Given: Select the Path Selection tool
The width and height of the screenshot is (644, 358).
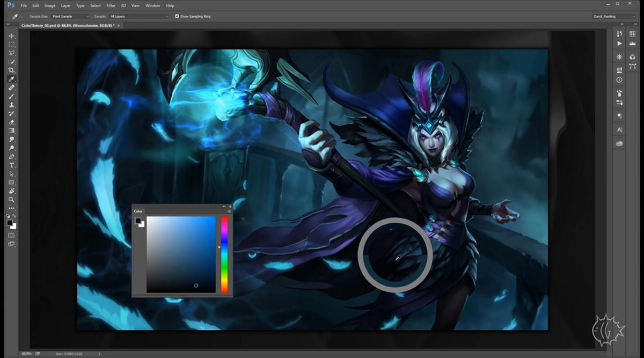Looking at the screenshot, I should (x=11, y=174).
